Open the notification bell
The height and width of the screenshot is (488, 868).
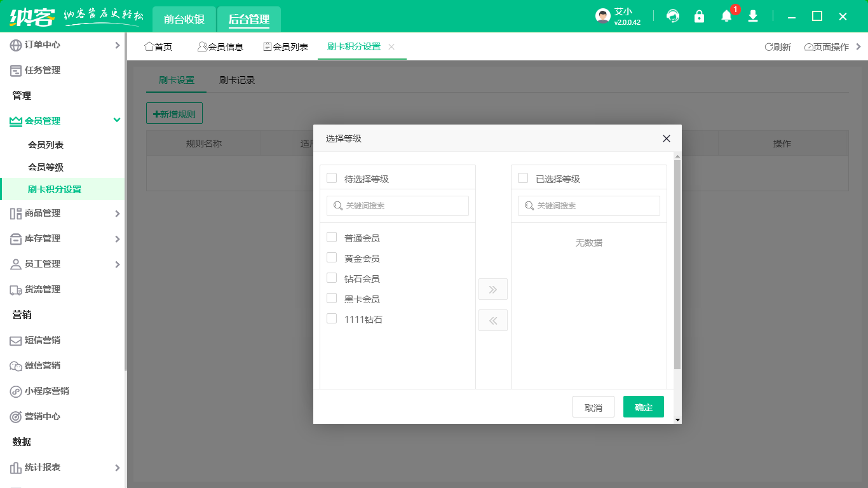(x=726, y=16)
